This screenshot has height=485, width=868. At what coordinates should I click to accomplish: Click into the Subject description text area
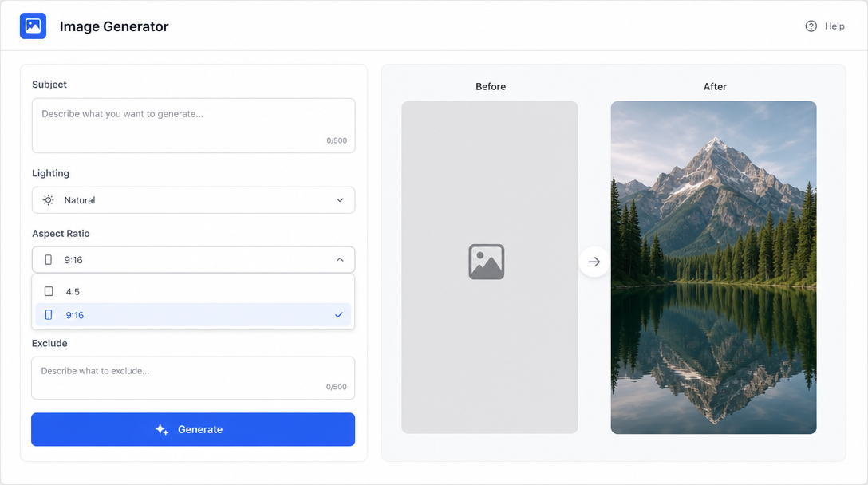tap(193, 126)
